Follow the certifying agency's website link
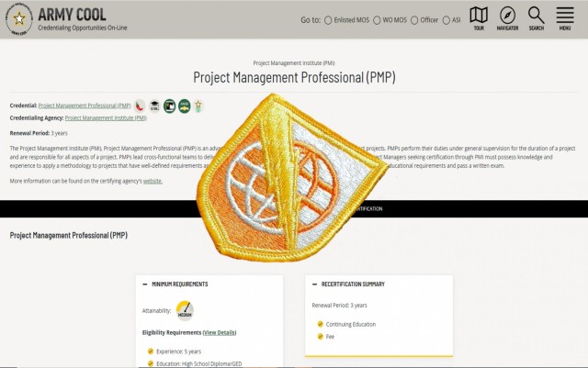Viewport: 588px width, 368px height. 153,181
